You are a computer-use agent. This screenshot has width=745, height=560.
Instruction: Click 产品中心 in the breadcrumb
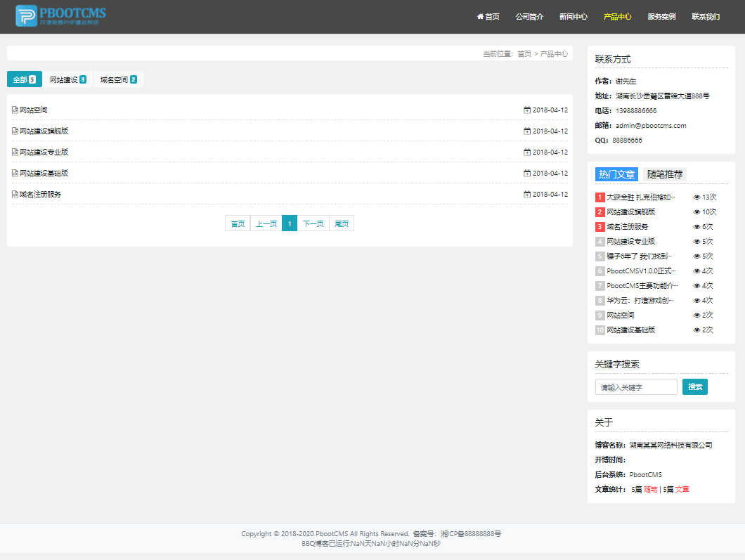coord(554,53)
